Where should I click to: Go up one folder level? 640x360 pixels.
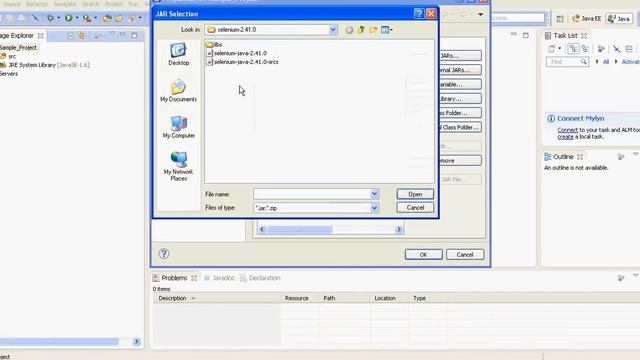361,30
